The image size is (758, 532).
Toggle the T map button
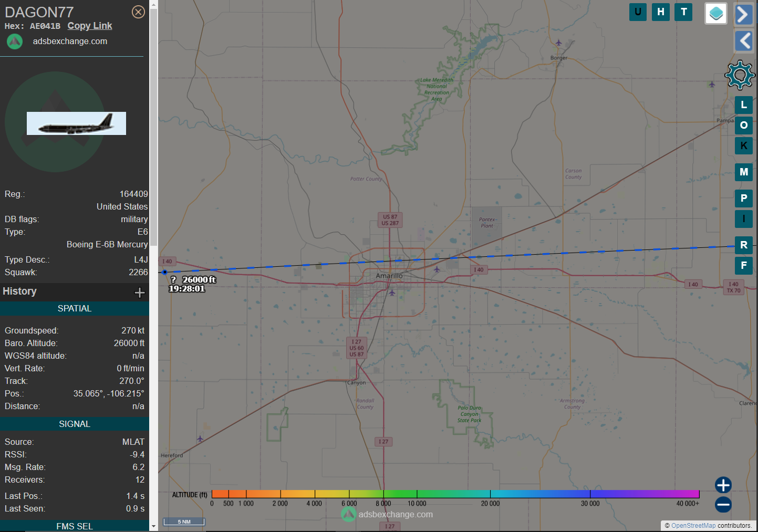pos(683,12)
